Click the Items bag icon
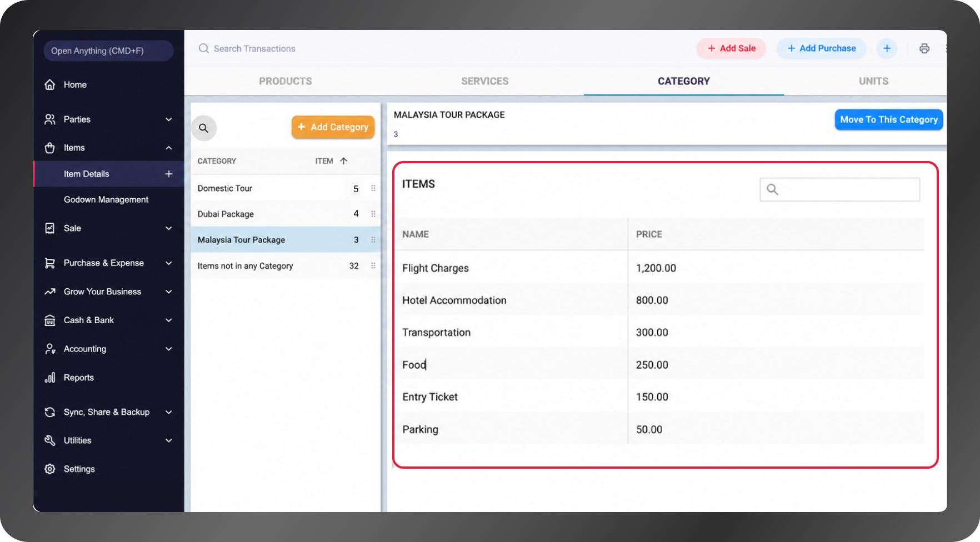Image resolution: width=980 pixels, height=542 pixels. pyautogui.click(x=50, y=148)
